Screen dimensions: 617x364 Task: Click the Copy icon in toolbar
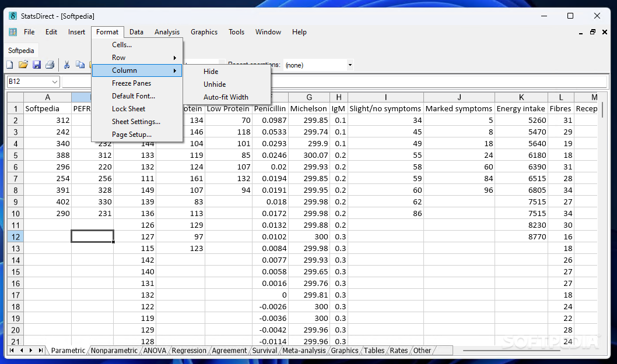pyautogui.click(x=80, y=65)
